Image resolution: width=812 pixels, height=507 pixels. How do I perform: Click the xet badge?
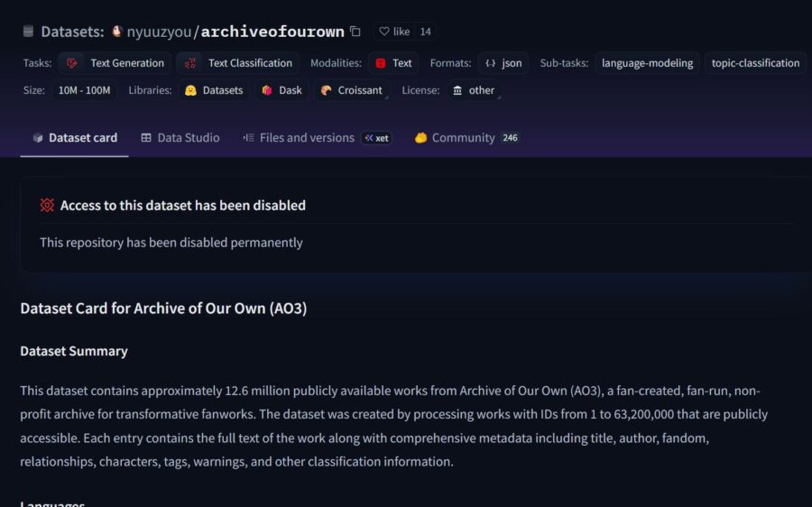pos(376,138)
